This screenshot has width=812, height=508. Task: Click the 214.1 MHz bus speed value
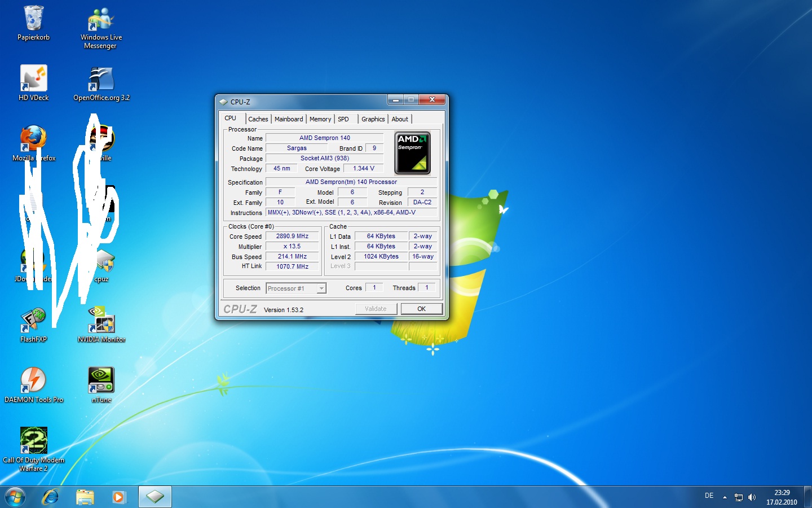(292, 256)
